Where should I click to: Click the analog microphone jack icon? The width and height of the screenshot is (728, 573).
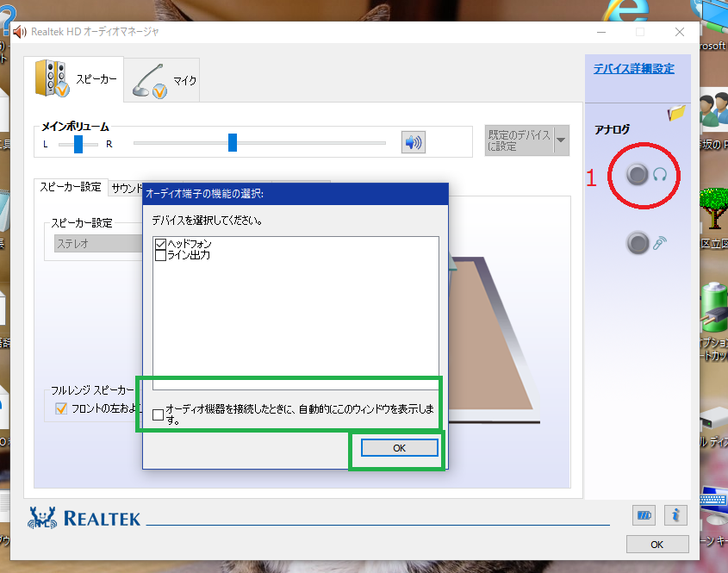(x=638, y=243)
